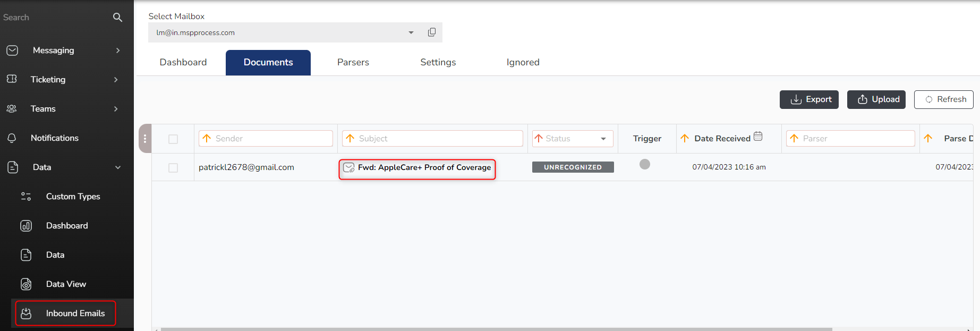980x331 pixels.
Task: Open the Select Mailbox dropdown
Action: [x=411, y=32]
